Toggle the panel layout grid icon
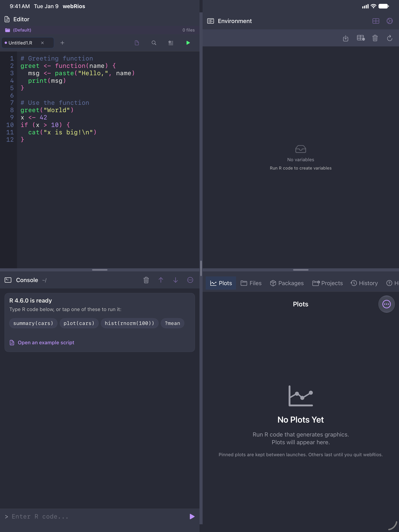Screen dimensions: 399x532 click(376, 21)
